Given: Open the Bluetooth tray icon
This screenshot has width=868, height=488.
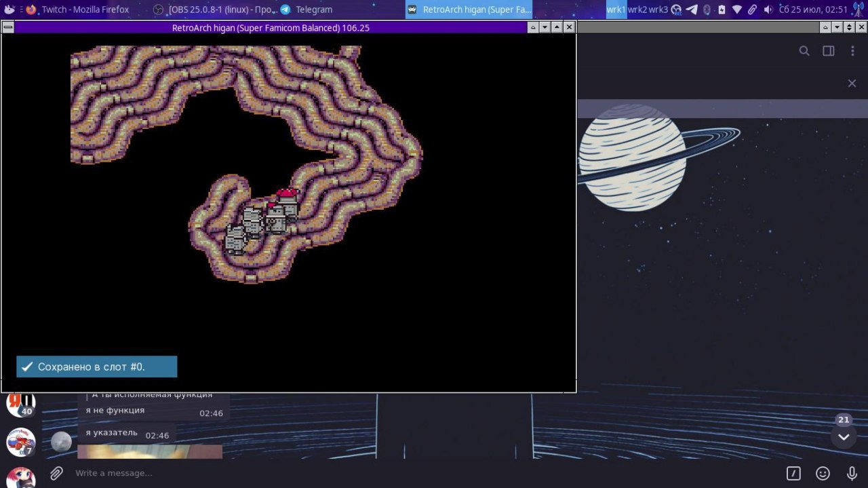Looking at the screenshot, I should click(707, 10).
